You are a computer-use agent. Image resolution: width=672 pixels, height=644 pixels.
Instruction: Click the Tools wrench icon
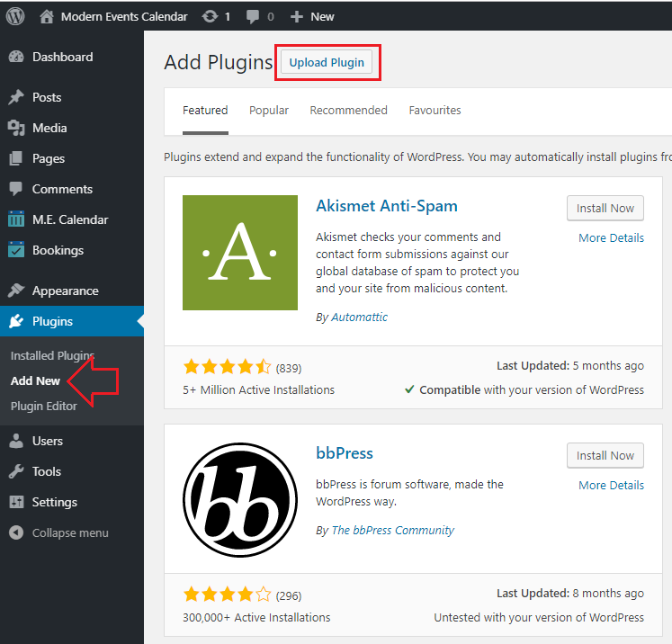click(x=16, y=471)
